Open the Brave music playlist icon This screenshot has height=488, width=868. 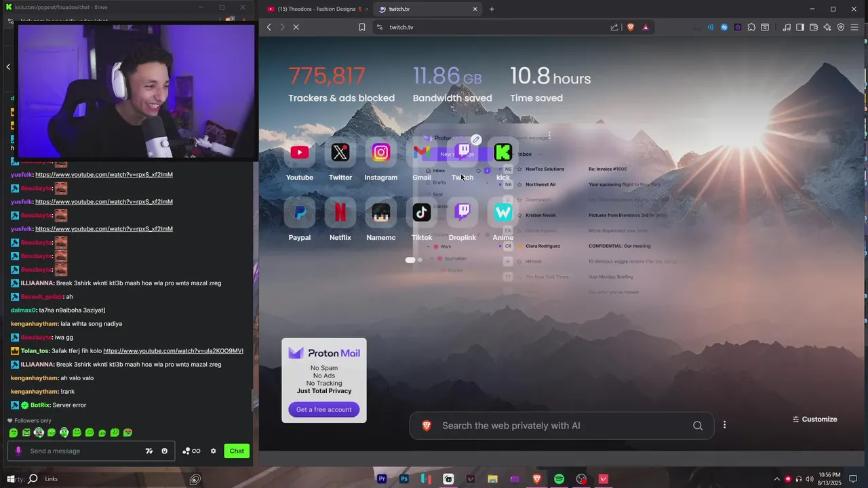point(787,27)
